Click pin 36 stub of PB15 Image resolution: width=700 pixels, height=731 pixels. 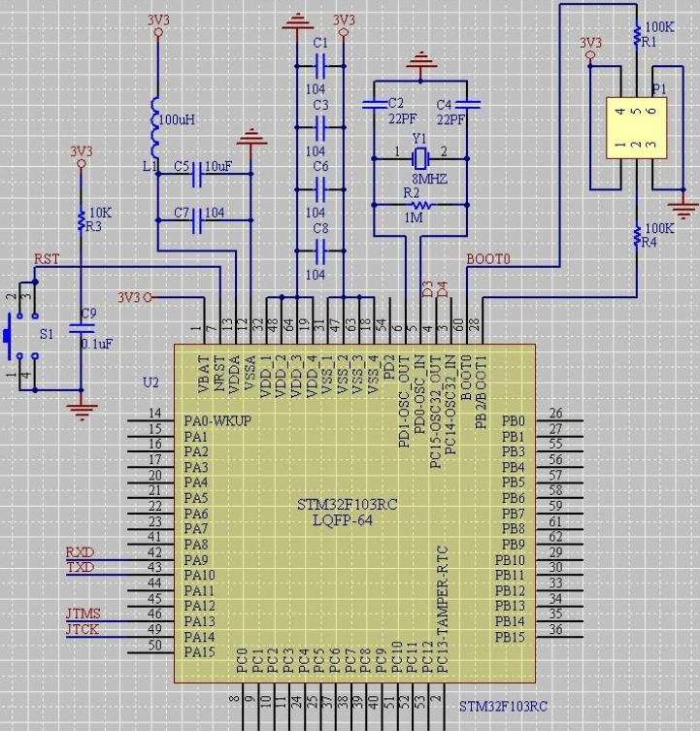(559, 637)
